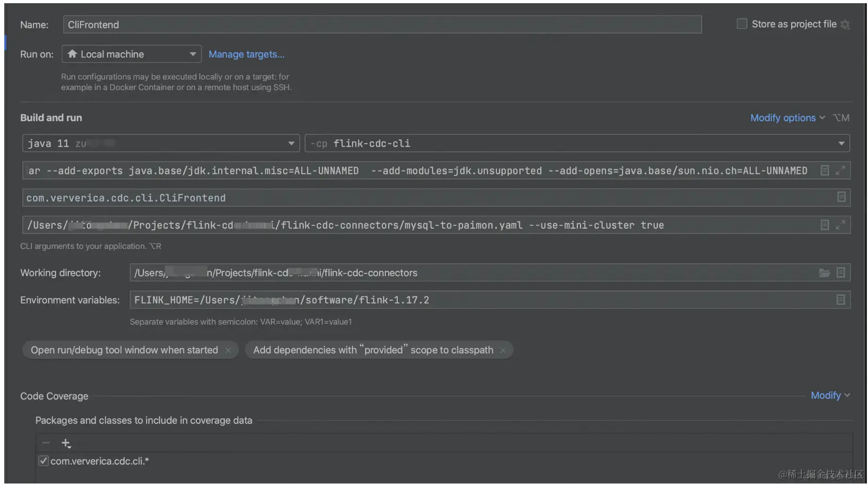868x484 pixels.
Task: Open the java 11 JDK dropdown
Action: coord(160,143)
